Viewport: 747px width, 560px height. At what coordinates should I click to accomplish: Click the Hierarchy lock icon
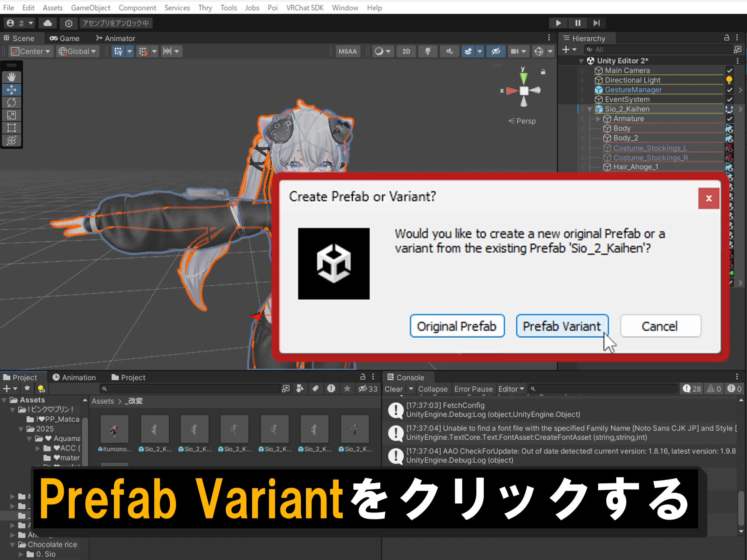pyautogui.click(x=727, y=37)
